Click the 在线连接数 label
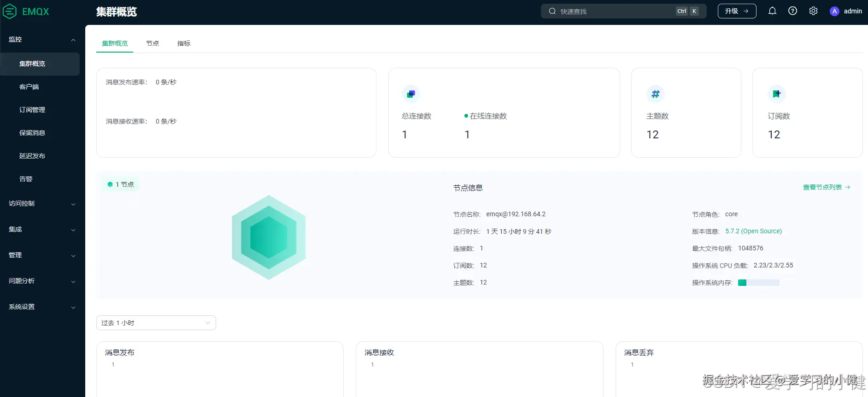 tap(488, 116)
